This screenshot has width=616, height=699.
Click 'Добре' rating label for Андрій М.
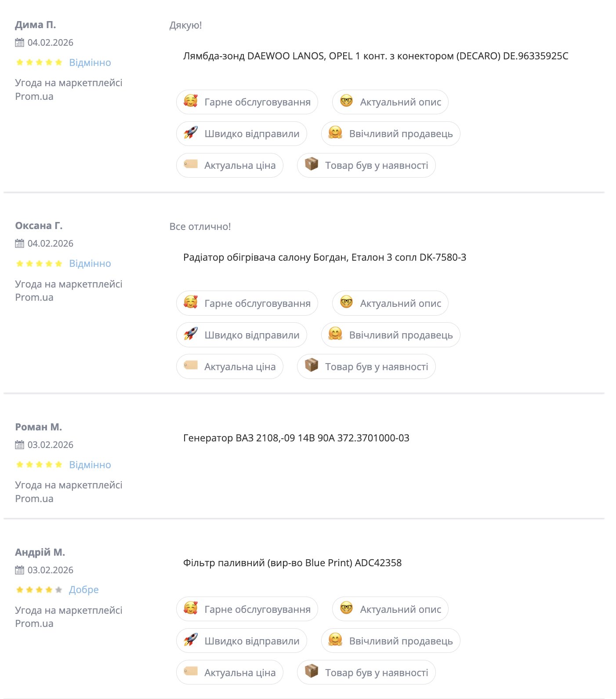tap(84, 590)
